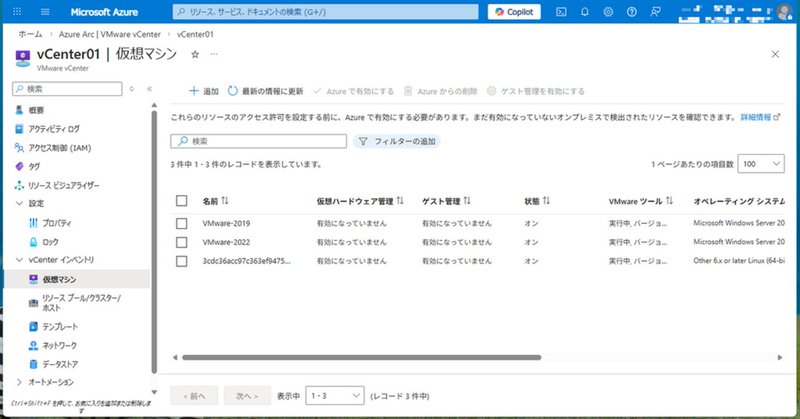The height and width of the screenshot is (419, 800).
Task: Sort by VMware ツール column
Action: point(641,201)
